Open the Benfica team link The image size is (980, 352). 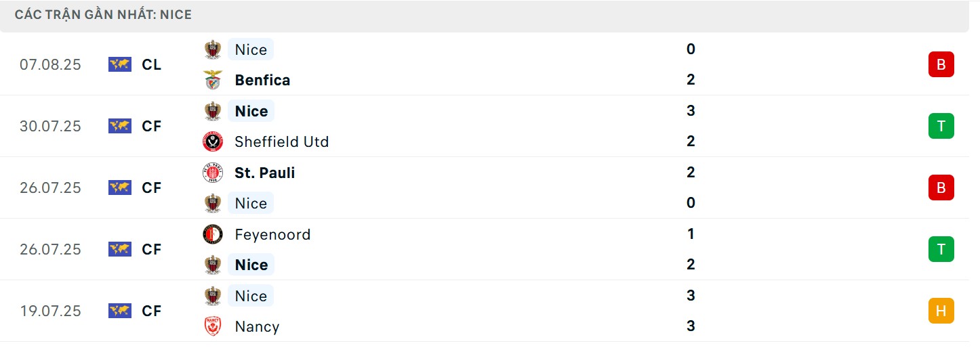[262, 80]
